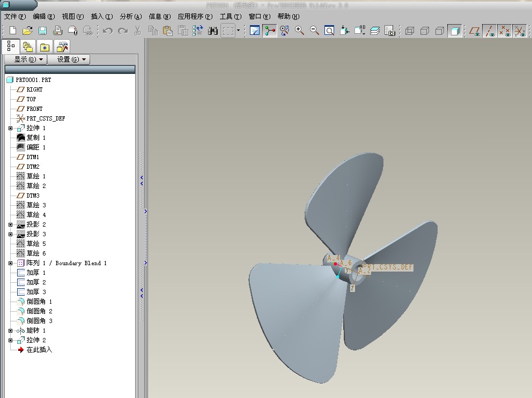Screen dimensions: 532x398
Task: Switch to the Favorites navigator tab
Action: click(x=45, y=47)
